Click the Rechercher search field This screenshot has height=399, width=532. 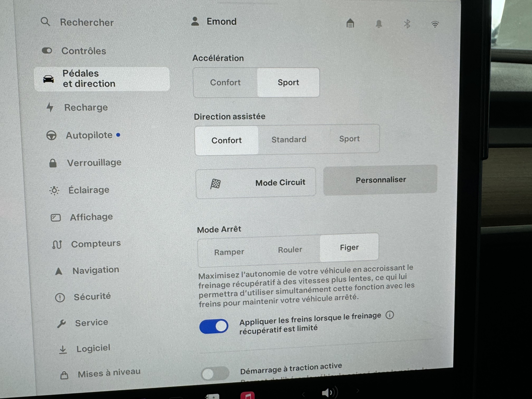[87, 23]
